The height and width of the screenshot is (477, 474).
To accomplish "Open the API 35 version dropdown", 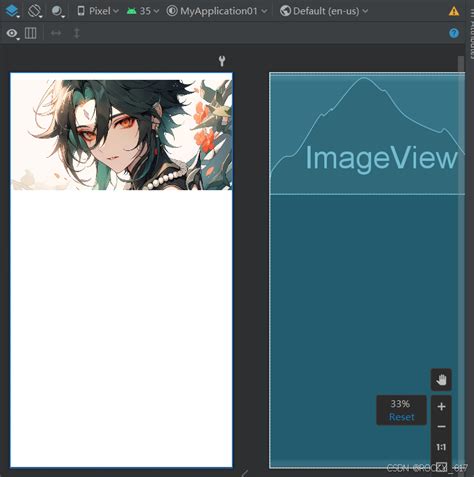I will coord(143,11).
